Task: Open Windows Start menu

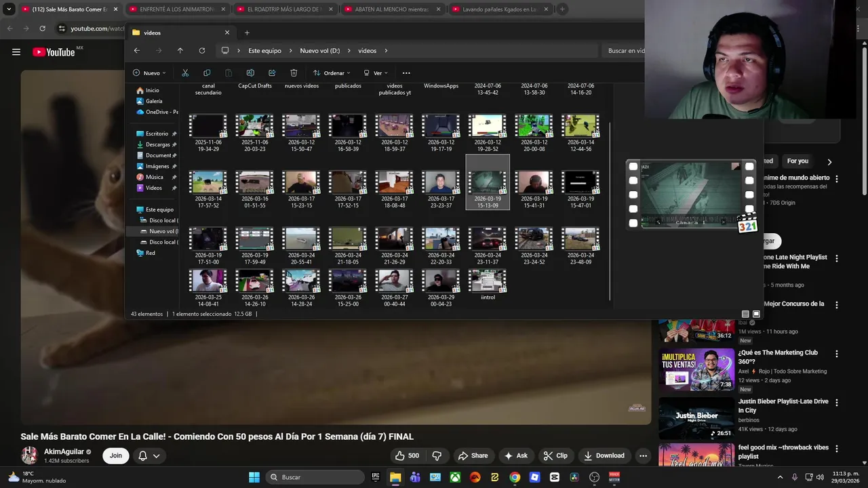Action: pos(254,477)
